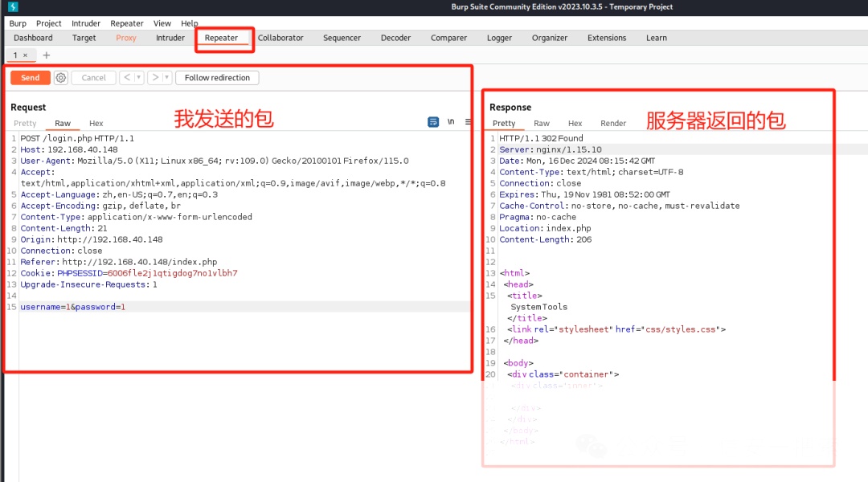Switch to the Comparer tab
This screenshot has width=868, height=482.
(449, 38)
